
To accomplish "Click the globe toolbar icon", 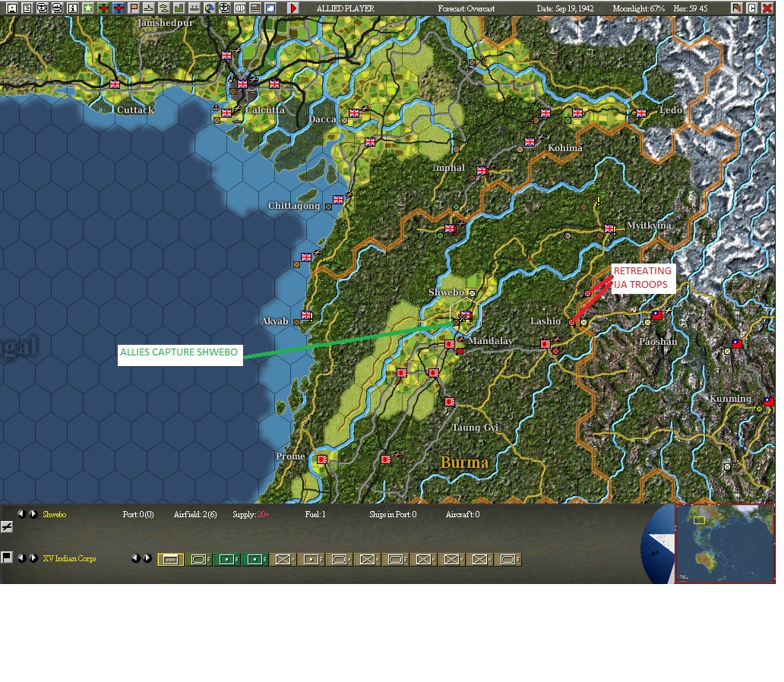I will coord(210,8).
